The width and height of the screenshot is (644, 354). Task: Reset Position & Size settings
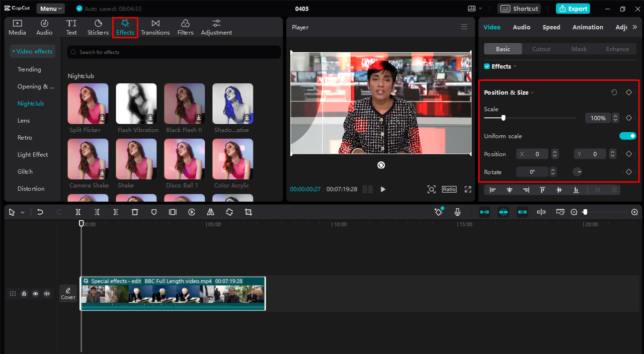pyautogui.click(x=614, y=93)
